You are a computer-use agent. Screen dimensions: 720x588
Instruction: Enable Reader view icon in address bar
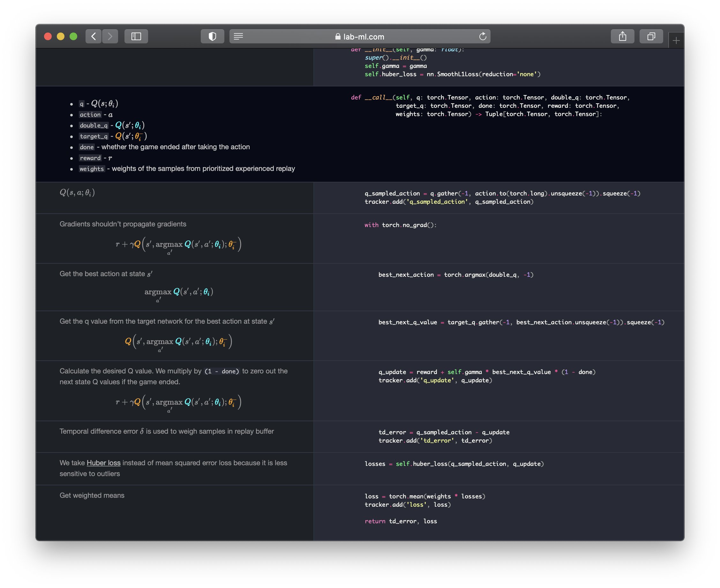(x=238, y=36)
